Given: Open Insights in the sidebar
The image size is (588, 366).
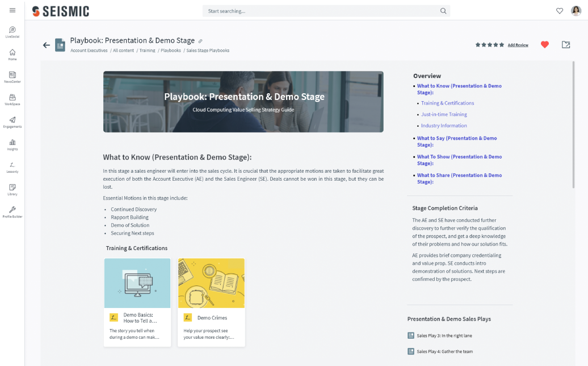Looking at the screenshot, I should (x=12, y=144).
